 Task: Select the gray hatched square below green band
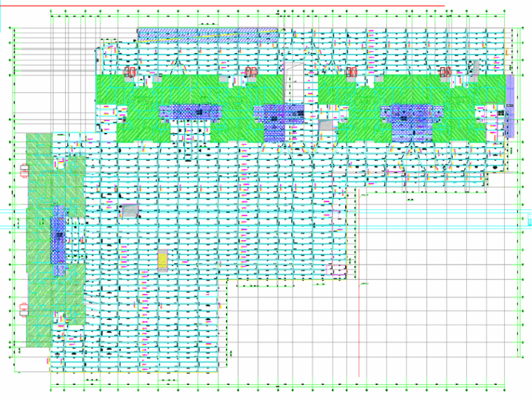(x=129, y=210)
